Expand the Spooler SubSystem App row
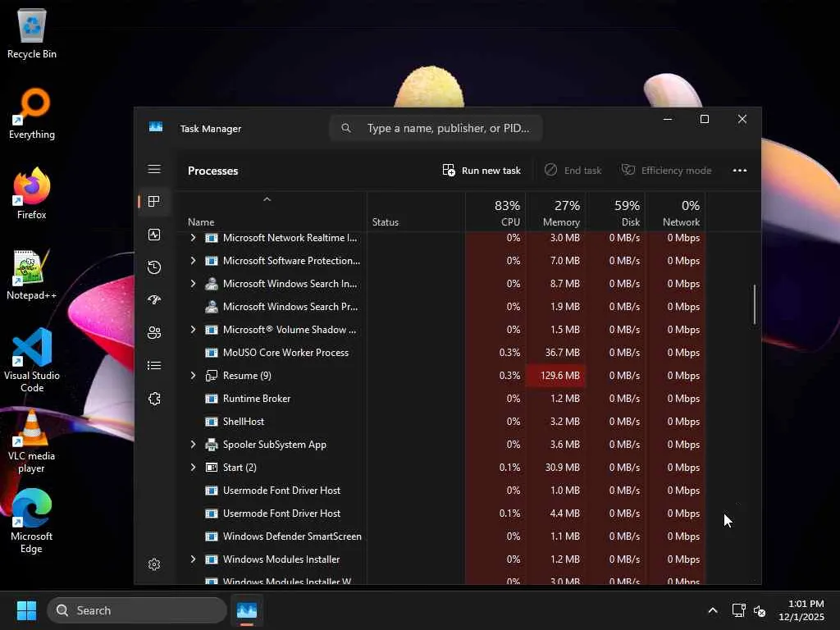Image resolution: width=840 pixels, height=630 pixels. pos(194,444)
